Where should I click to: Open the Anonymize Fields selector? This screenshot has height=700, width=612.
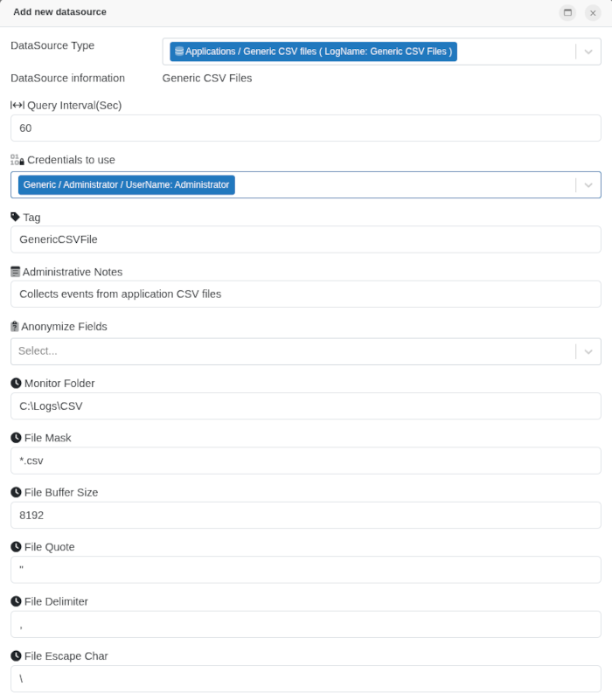[x=588, y=351]
